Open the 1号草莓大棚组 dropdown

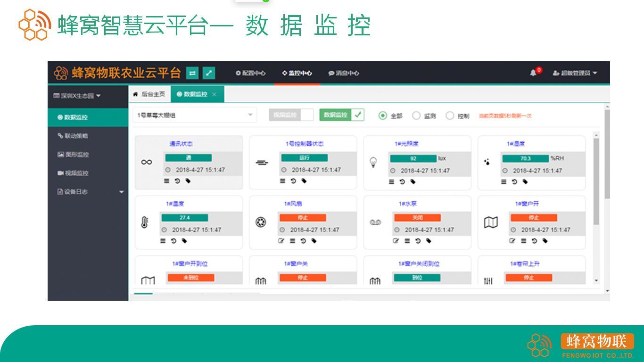pyautogui.click(x=195, y=115)
